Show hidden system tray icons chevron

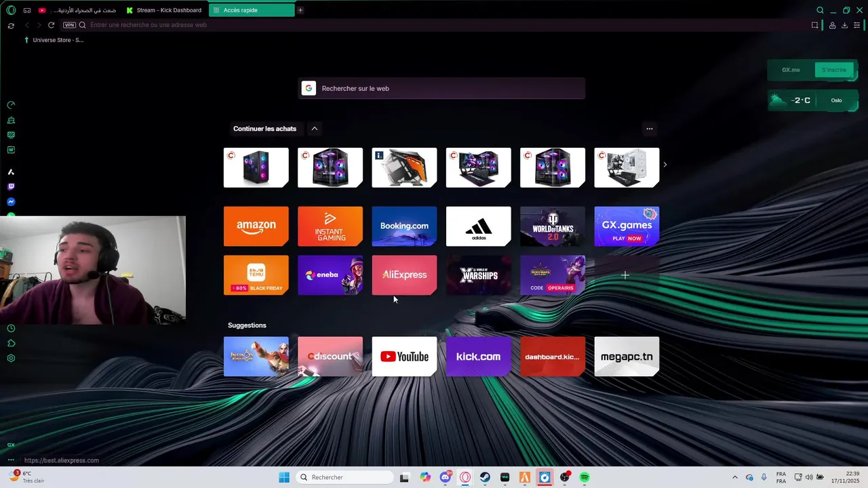point(735,477)
